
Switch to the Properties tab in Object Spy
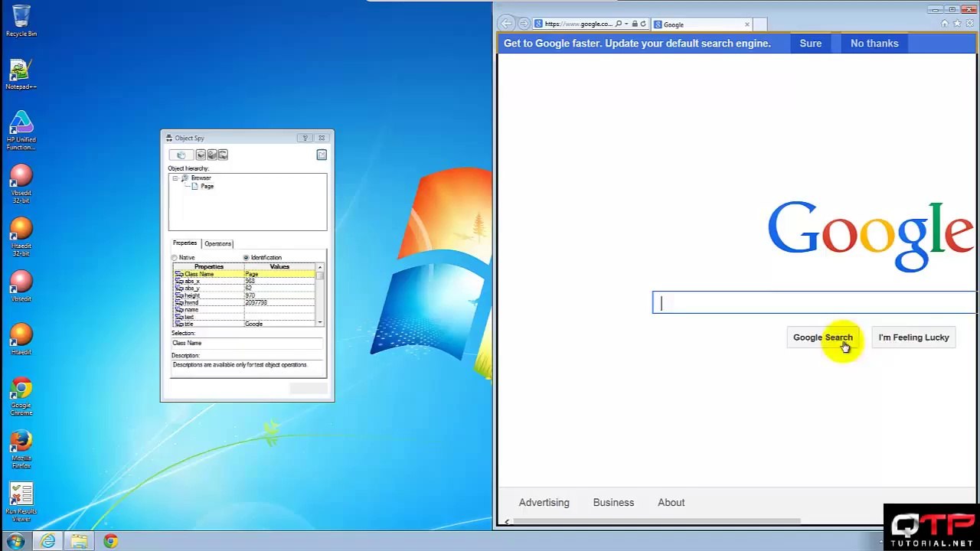185,243
